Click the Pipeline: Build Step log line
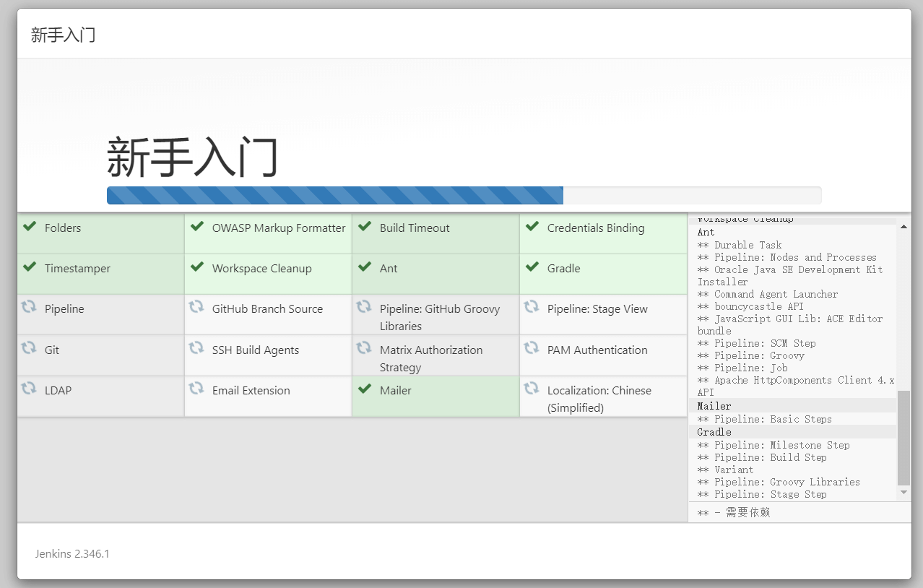The height and width of the screenshot is (588, 923). click(762, 457)
